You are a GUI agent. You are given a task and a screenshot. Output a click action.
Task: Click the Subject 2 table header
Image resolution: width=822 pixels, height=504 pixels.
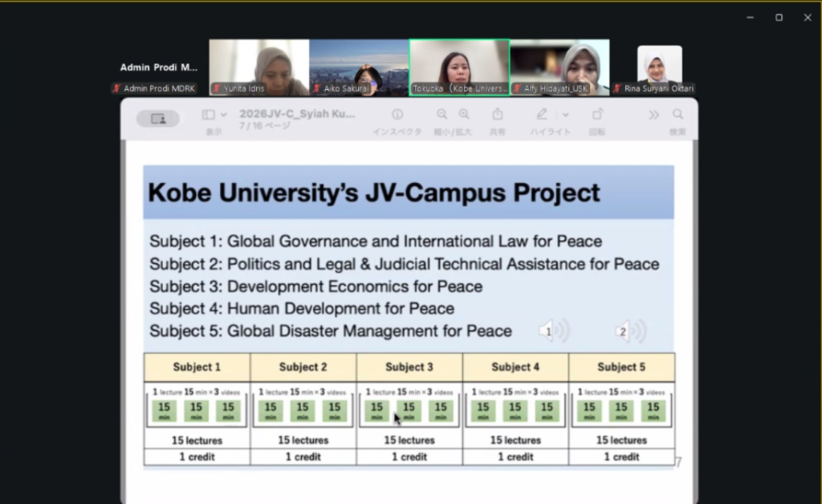coord(303,367)
